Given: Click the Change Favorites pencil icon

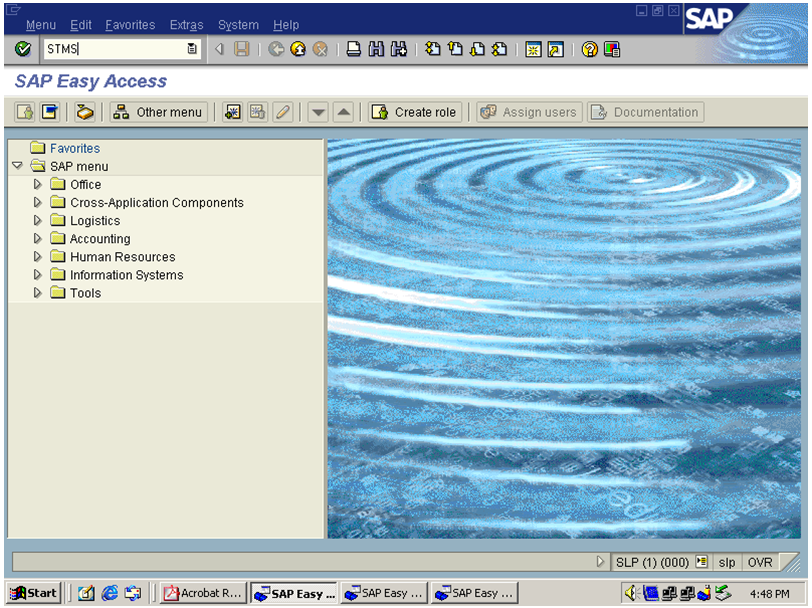Looking at the screenshot, I should coord(283,112).
